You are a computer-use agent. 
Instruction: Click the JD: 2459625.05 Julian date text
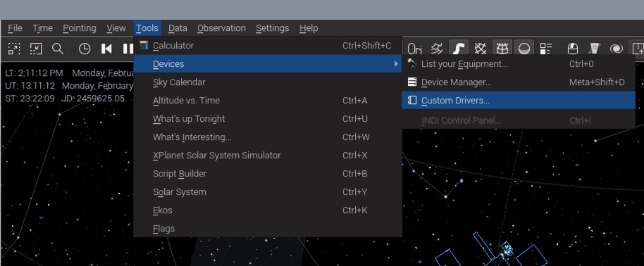click(x=93, y=99)
